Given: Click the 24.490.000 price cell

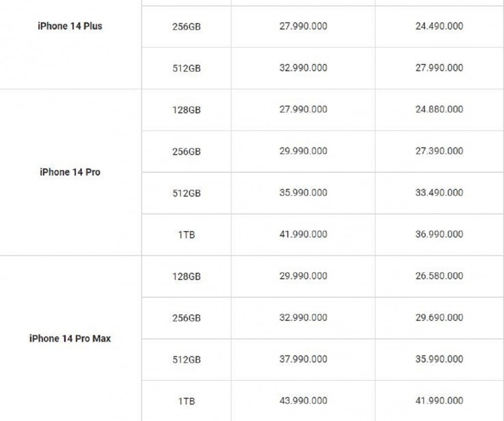Looking at the screenshot, I should click(439, 26).
